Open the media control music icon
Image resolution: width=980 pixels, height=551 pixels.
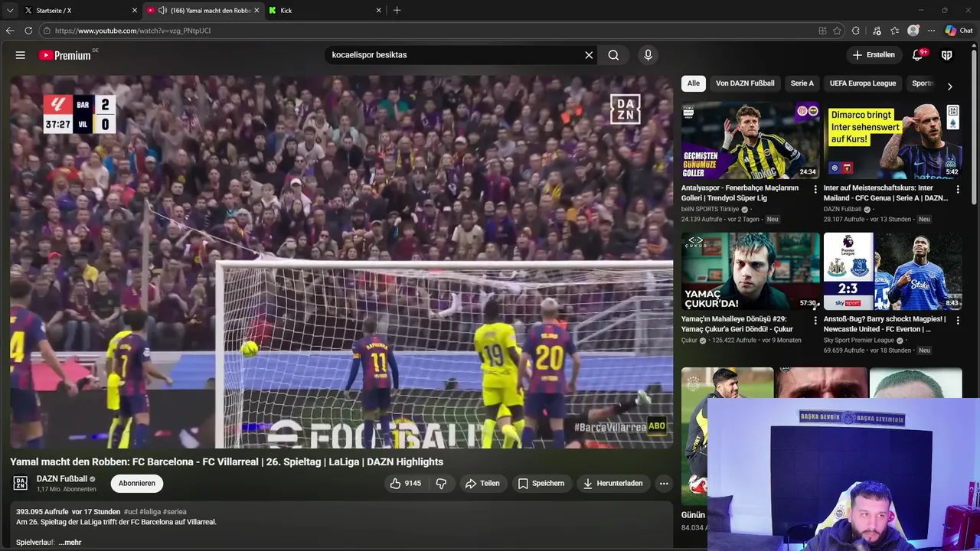click(x=875, y=31)
